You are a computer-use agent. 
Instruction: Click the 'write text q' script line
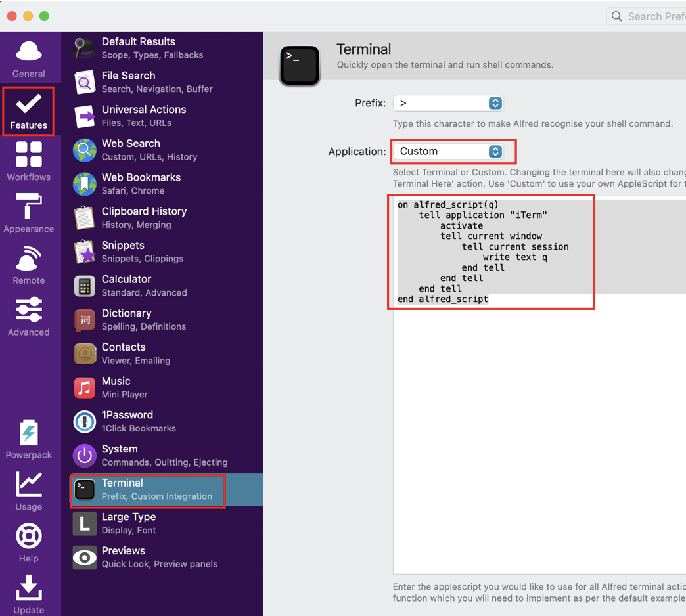point(515,257)
